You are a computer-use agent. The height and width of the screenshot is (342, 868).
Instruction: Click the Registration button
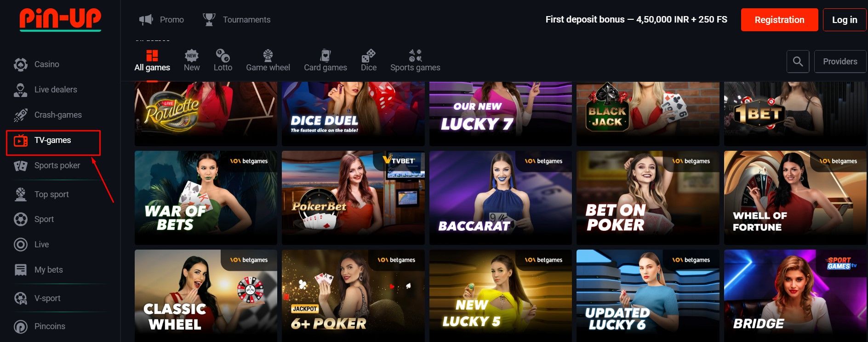[x=779, y=20]
